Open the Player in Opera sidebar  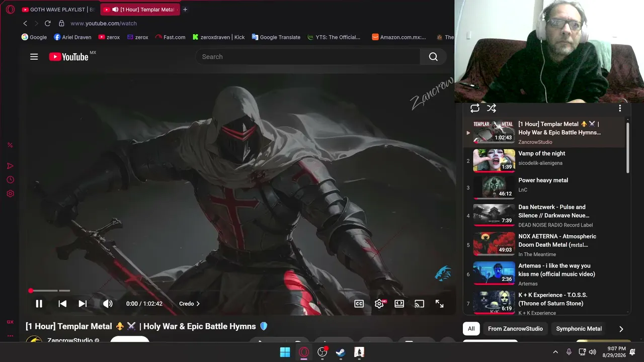point(10,166)
